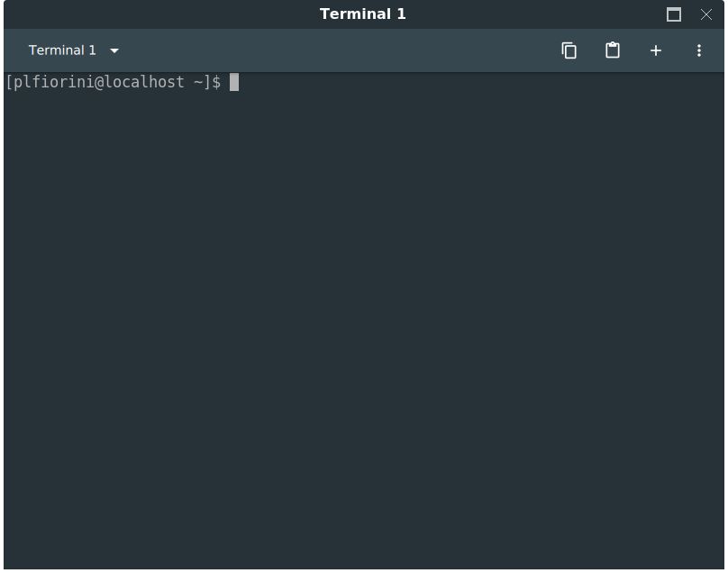This screenshot has height=573, width=728.
Task: Click the down arrow beside Terminal 1
Action: (x=114, y=50)
